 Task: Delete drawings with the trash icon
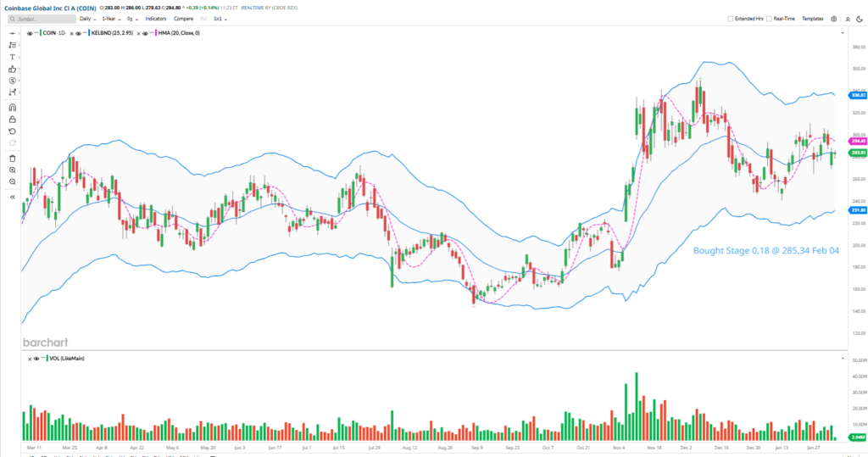[12, 159]
